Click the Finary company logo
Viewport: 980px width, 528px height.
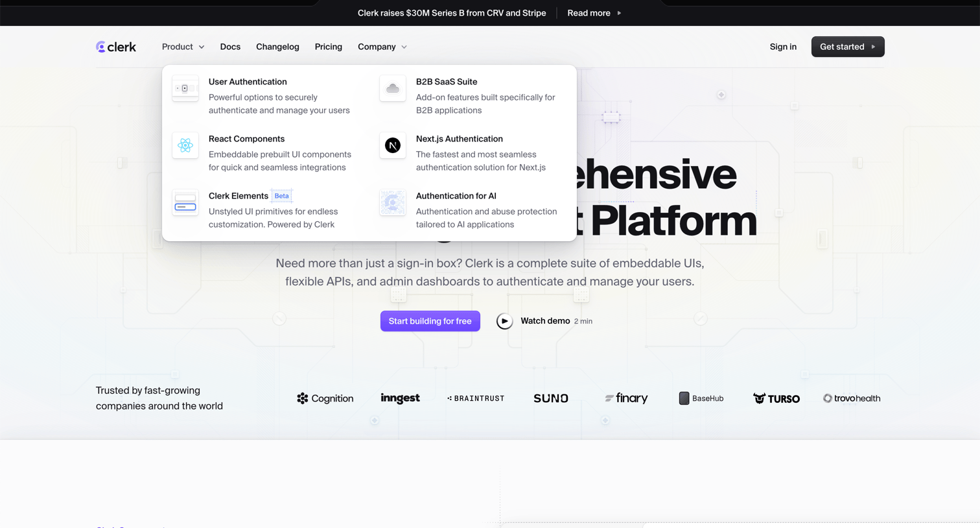[x=626, y=398]
